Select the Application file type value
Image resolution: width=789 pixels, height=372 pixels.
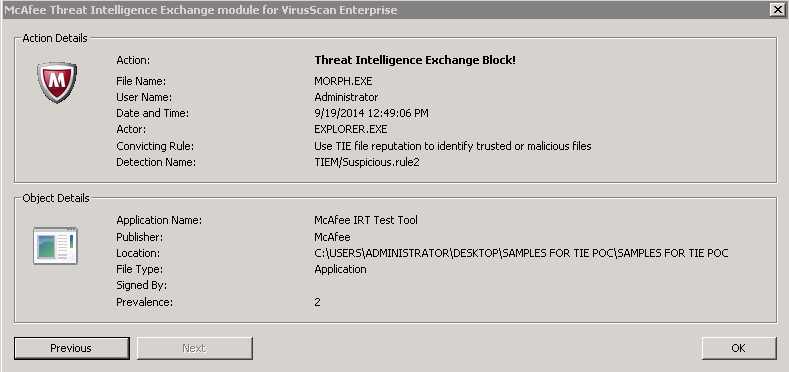click(340, 269)
